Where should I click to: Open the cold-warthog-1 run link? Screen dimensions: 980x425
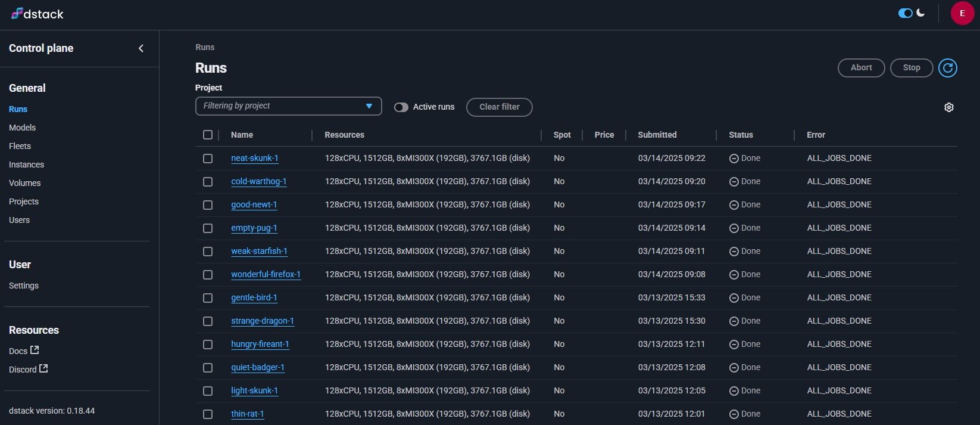(259, 181)
